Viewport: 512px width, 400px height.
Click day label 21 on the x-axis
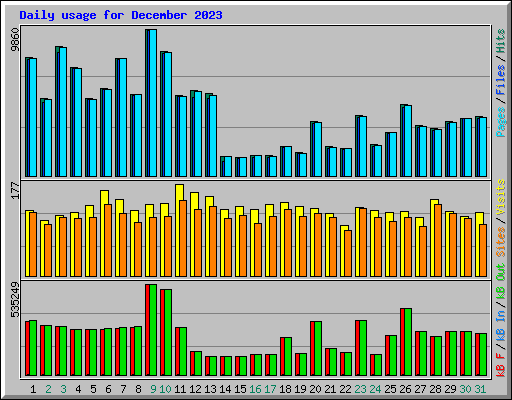pyautogui.click(x=330, y=389)
